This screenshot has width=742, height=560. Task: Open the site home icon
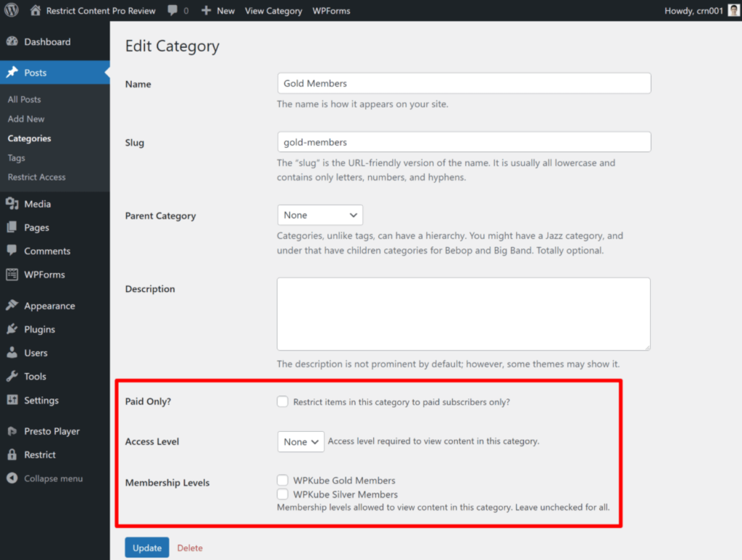click(36, 11)
